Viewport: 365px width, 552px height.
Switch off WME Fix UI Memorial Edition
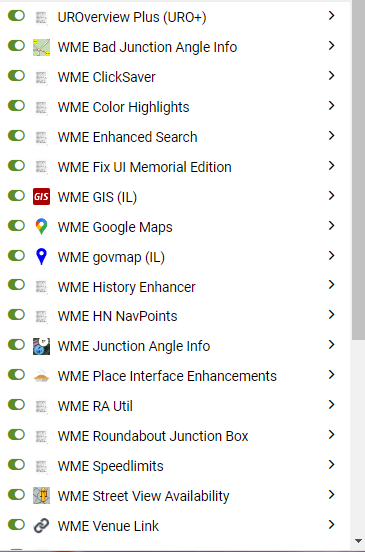coord(16,165)
